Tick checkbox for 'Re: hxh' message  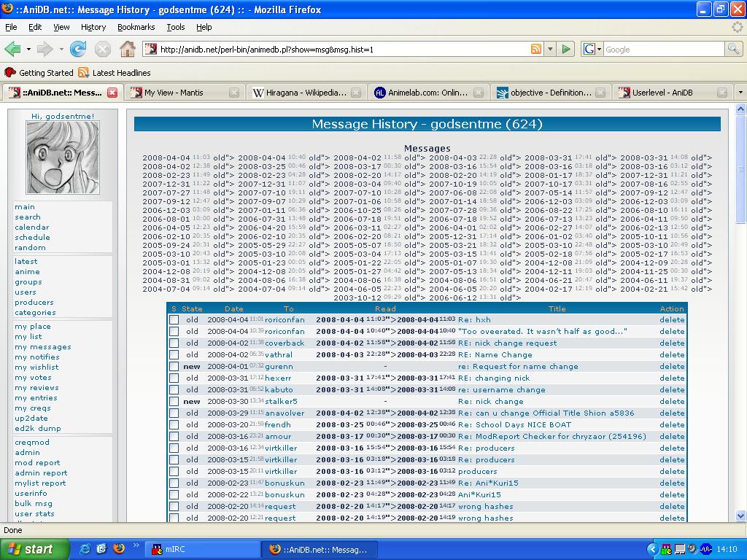point(174,320)
